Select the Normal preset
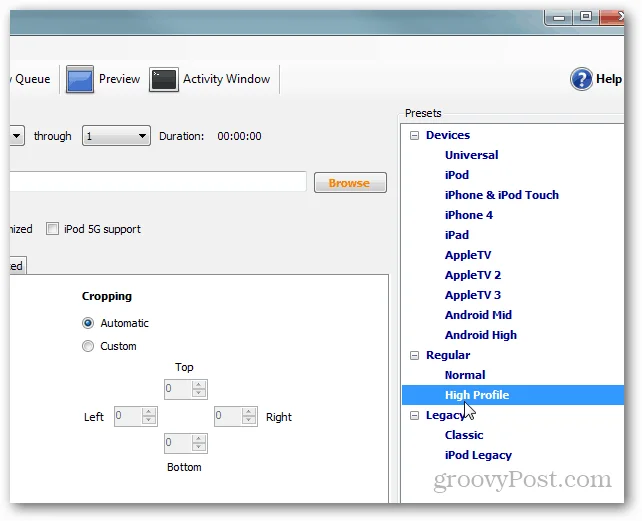Viewport: 642px width, 521px height. (465, 375)
